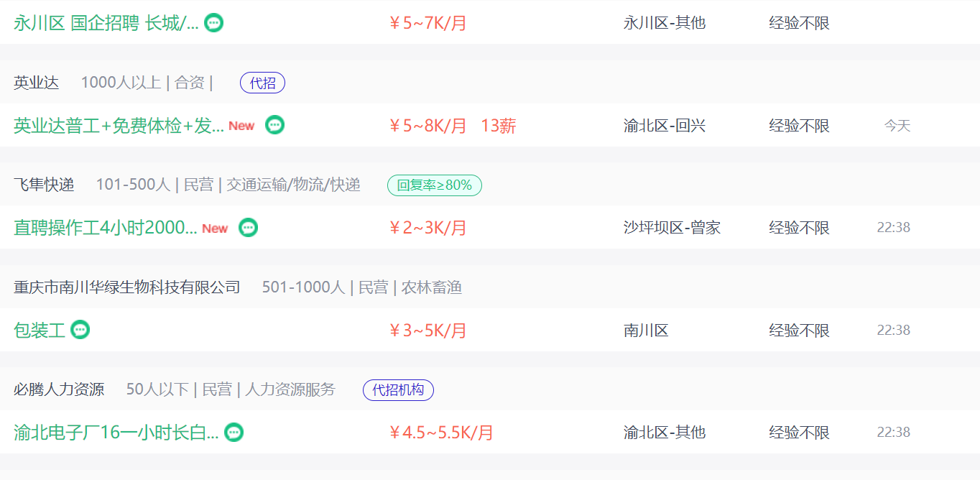Open the 英业达普工+免费体检 job listing
Viewport: 980px width, 480px height.
coord(119,125)
